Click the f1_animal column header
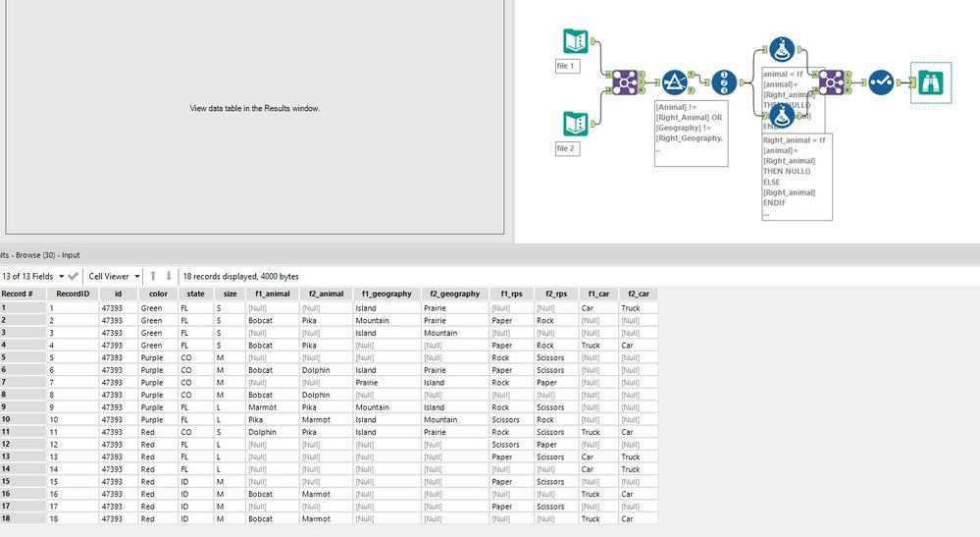 pyautogui.click(x=273, y=294)
